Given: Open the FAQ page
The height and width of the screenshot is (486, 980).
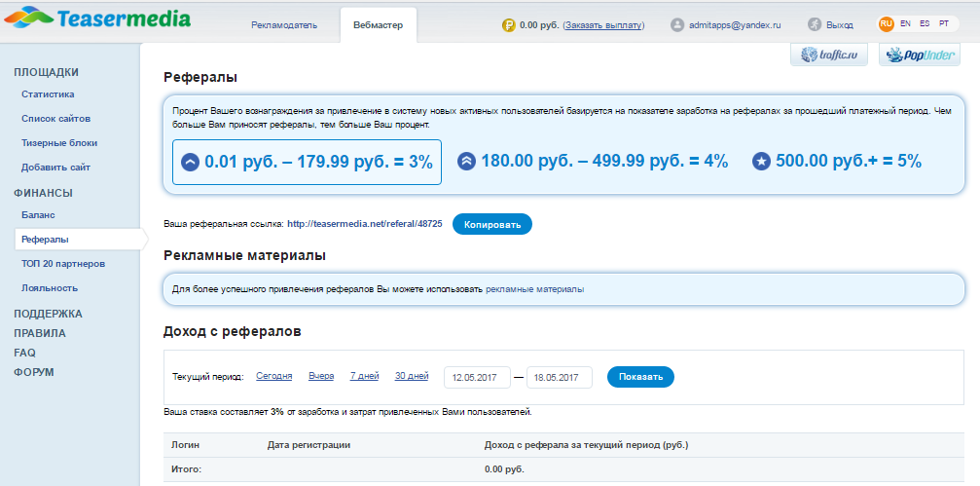Looking at the screenshot, I should [x=24, y=353].
